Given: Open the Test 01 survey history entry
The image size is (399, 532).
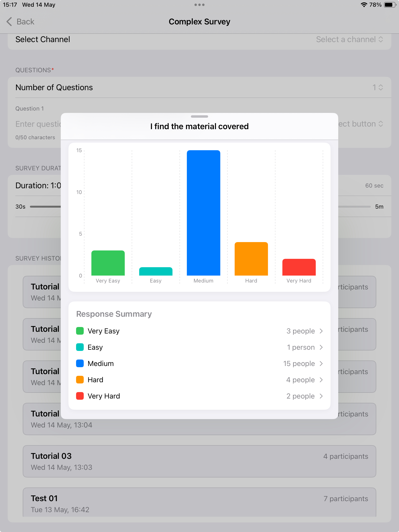Looking at the screenshot, I should click(x=199, y=502).
